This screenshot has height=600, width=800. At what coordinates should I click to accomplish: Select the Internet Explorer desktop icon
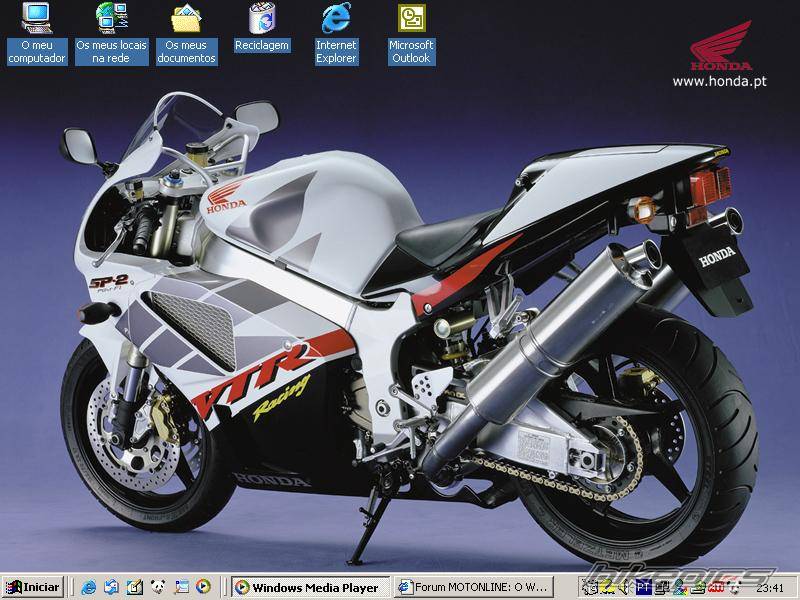[x=336, y=34]
